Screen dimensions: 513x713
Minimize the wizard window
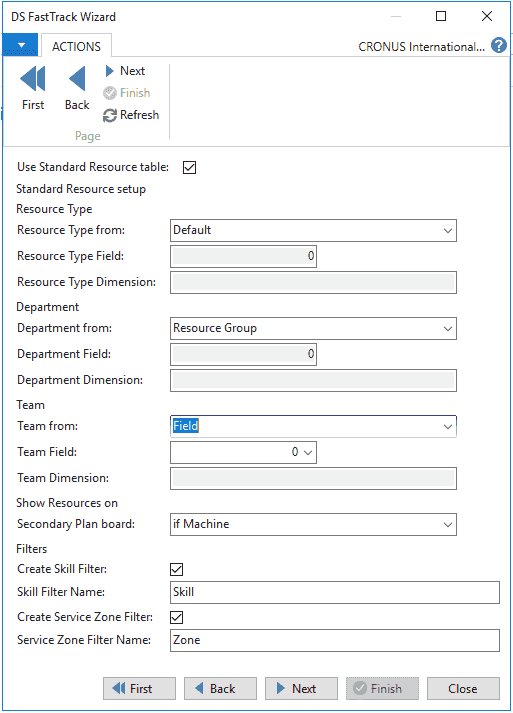tap(396, 16)
